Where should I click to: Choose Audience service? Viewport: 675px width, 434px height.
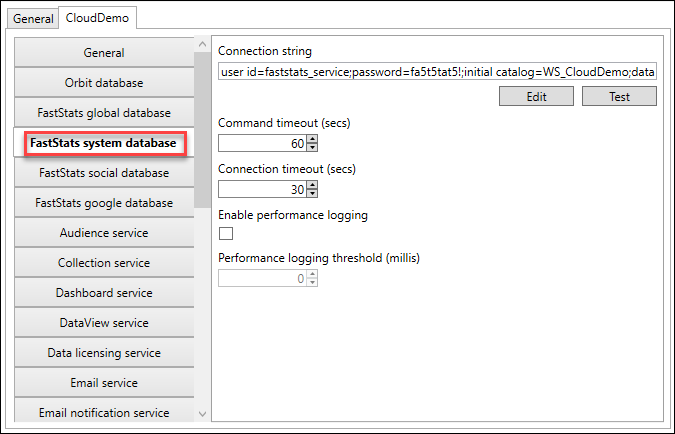click(x=104, y=233)
